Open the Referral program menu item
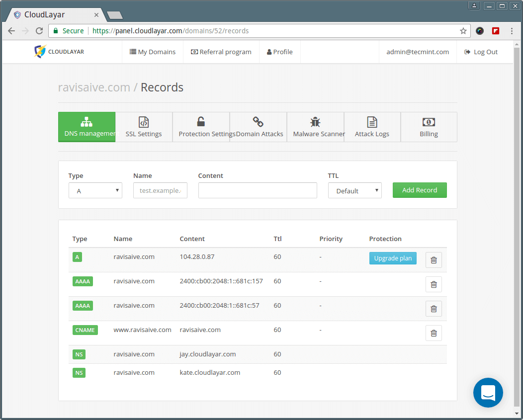The width and height of the screenshot is (523, 420). tap(221, 52)
